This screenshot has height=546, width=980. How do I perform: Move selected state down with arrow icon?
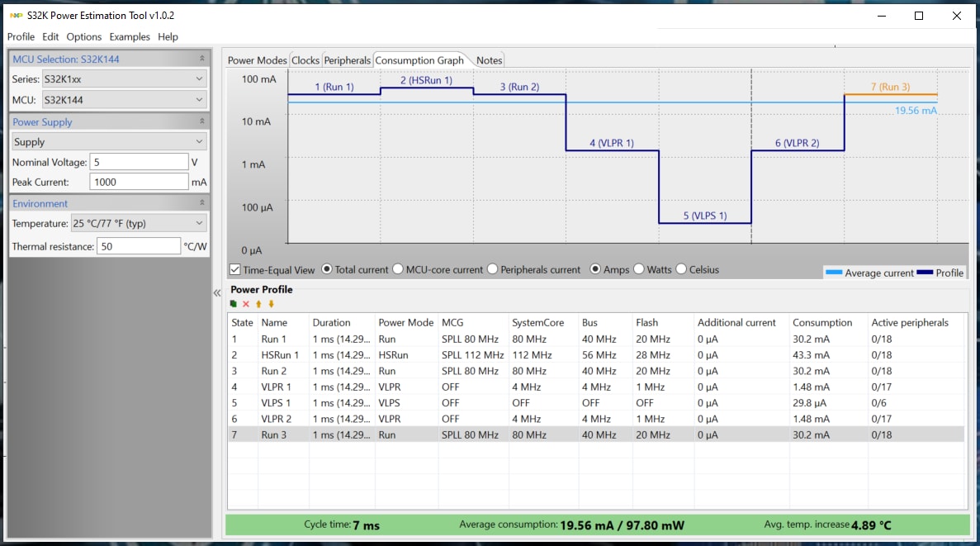[271, 304]
